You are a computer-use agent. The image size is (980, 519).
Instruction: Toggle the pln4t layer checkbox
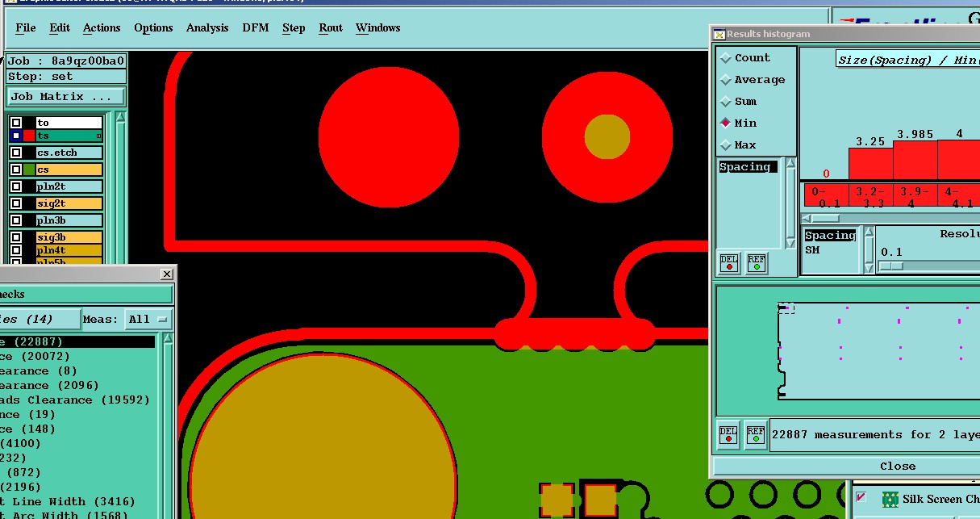point(16,250)
